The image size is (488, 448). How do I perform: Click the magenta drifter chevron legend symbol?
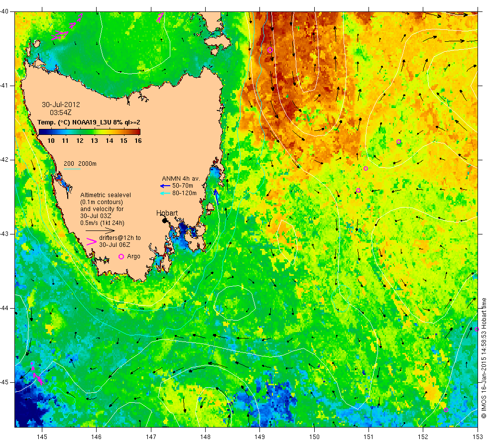[x=91, y=241]
